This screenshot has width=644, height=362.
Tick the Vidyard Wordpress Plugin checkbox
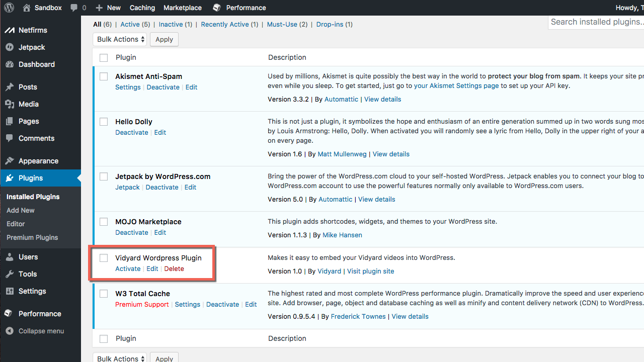pos(103,257)
